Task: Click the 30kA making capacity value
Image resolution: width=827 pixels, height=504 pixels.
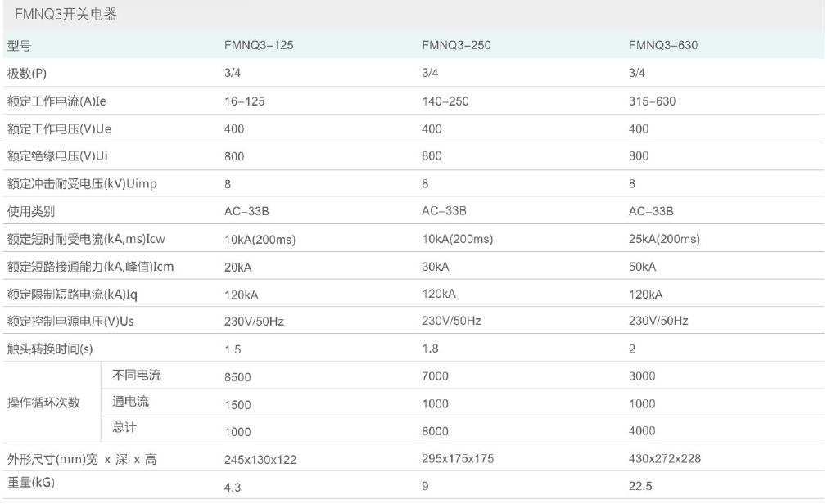Action: (x=436, y=267)
